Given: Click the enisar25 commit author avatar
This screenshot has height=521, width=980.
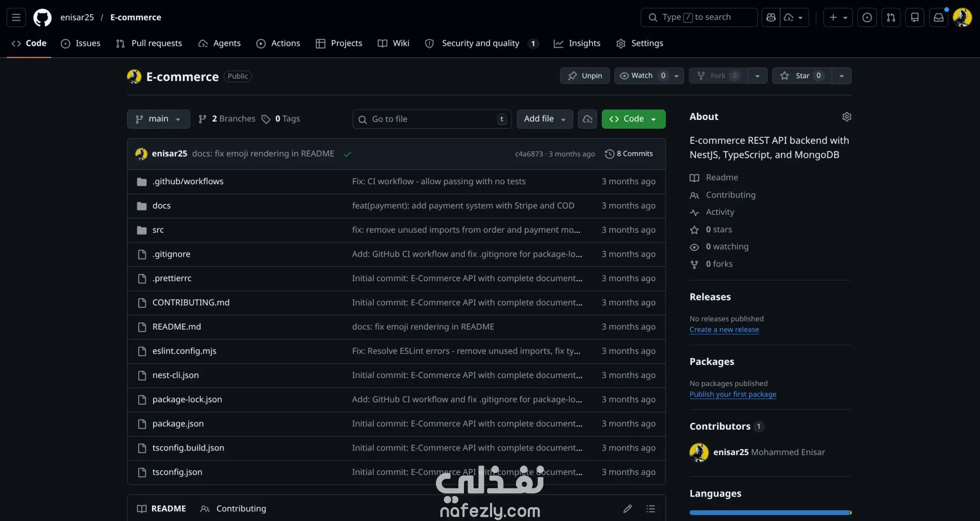Looking at the screenshot, I should coord(141,154).
